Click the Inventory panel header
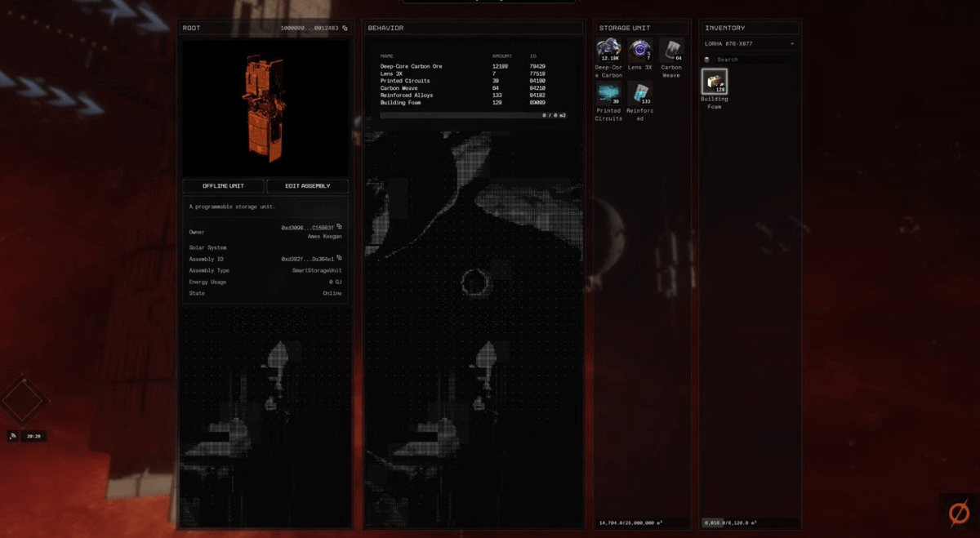 (x=750, y=28)
